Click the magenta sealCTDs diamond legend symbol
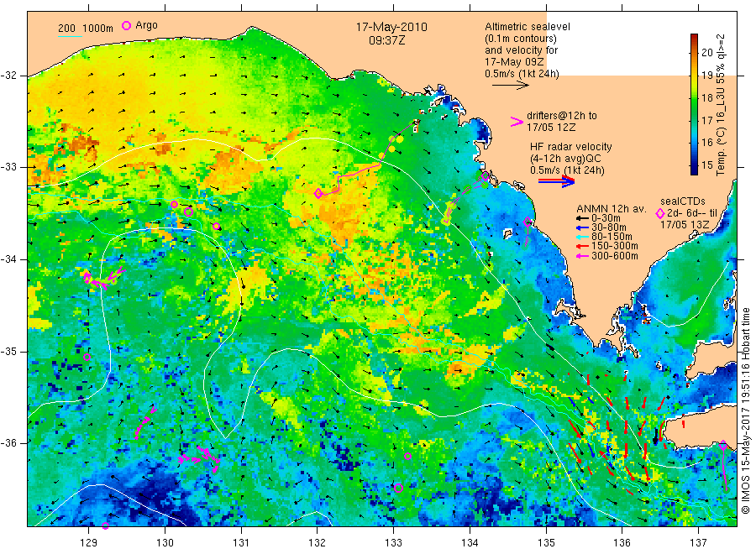Image resolution: width=756 pixels, height=554 pixels. click(660, 213)
